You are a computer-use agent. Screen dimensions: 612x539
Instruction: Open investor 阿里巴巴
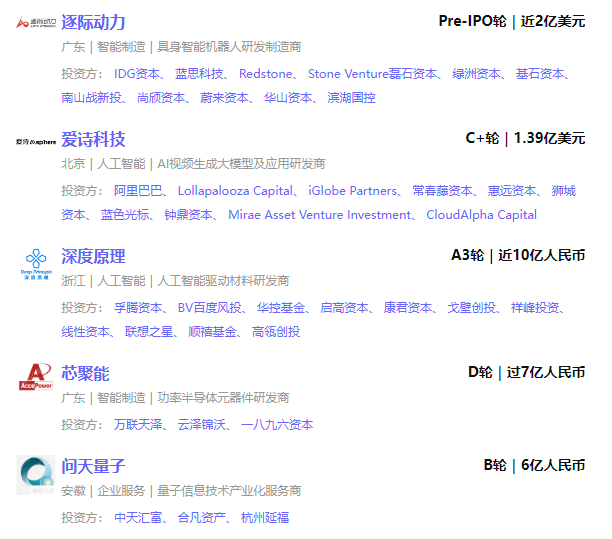(x=138, y=191)
